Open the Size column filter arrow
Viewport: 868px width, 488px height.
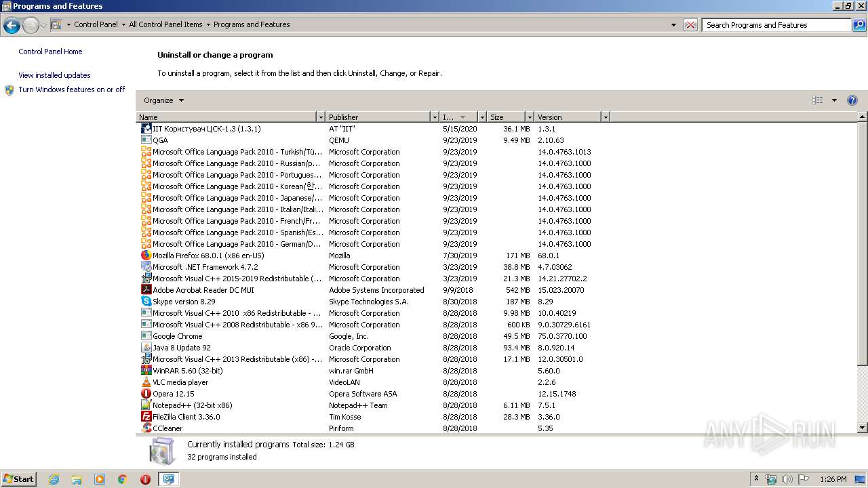[x=530, y=117]
